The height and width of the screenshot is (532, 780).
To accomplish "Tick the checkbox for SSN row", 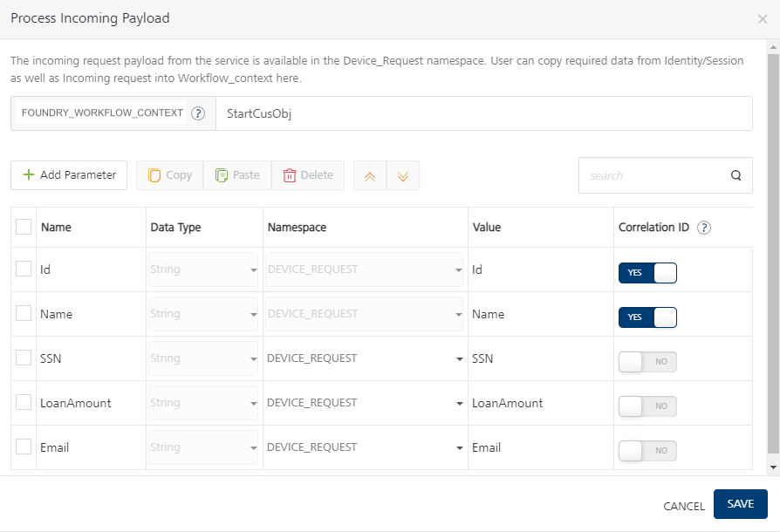I will (24, 358).
